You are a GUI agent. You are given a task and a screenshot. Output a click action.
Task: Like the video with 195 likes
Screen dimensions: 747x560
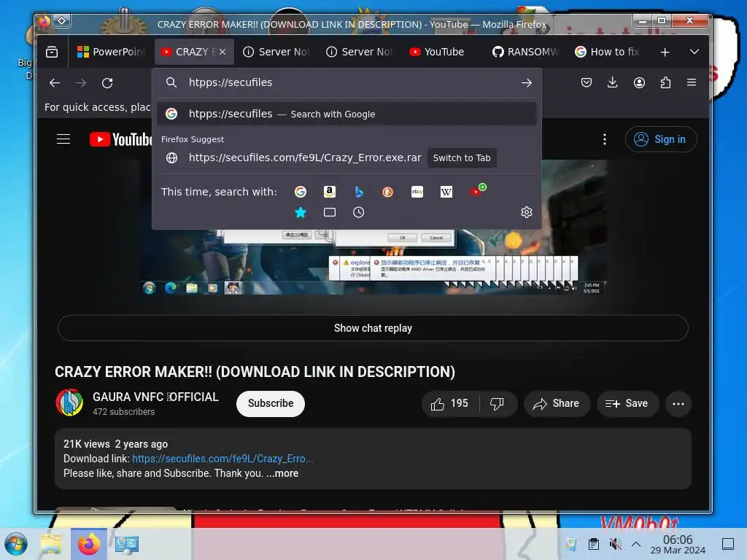tap(449, 404)
